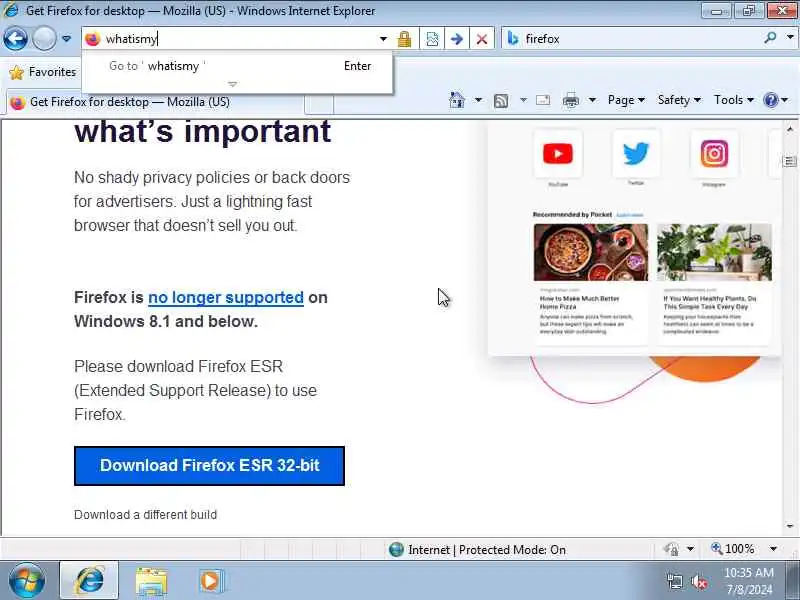
Task: Click the healthy plants article thumbnail
Action: [x=714, y=252]
